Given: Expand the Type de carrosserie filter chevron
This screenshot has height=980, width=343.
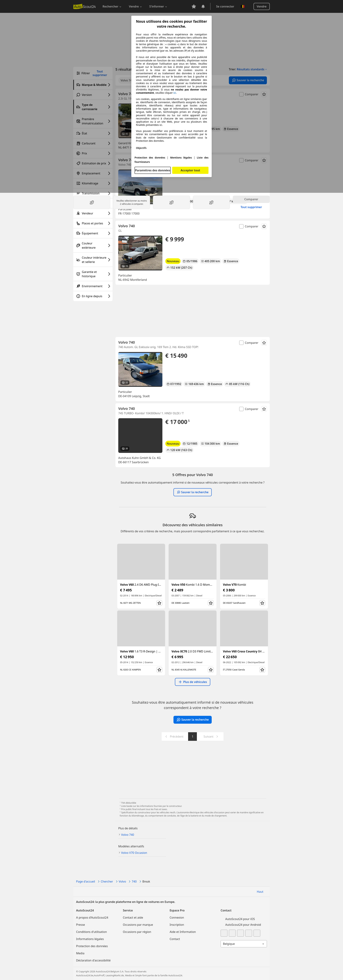Looking at the screenshot, I should pos(109,107).
